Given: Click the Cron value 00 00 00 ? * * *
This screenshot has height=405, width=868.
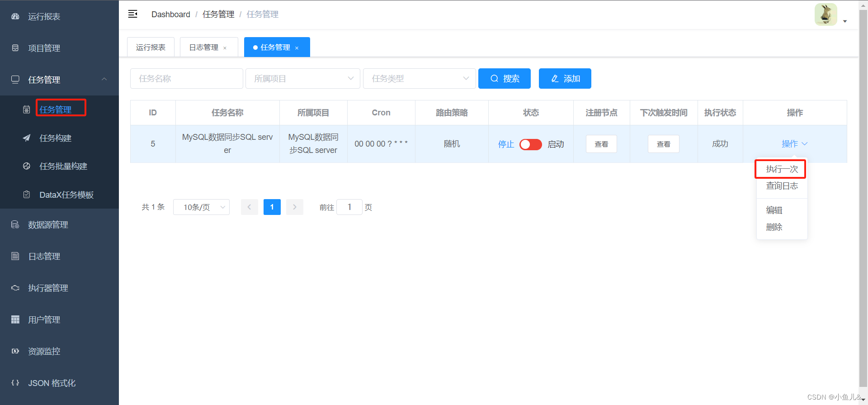Looking at the screenshot, I should pos(381,144).
